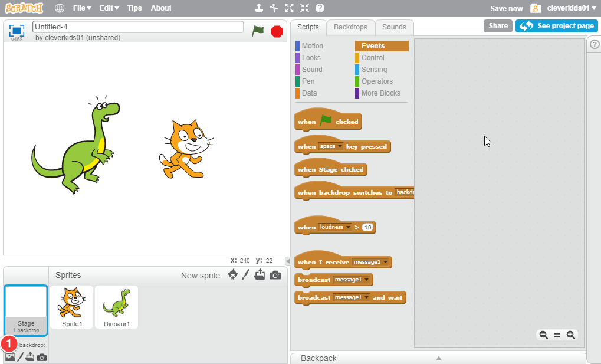
Task: Open the help panel question mark
Action: pos(595,44)
